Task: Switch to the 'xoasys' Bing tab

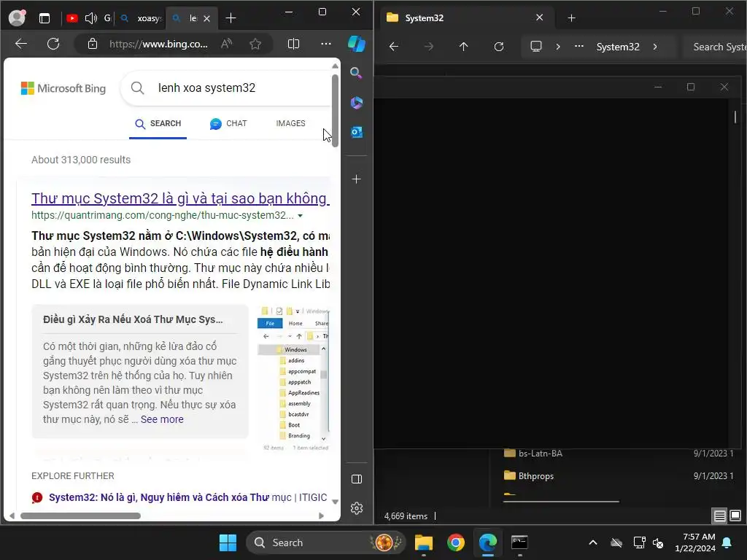Action: click(142, 18)
